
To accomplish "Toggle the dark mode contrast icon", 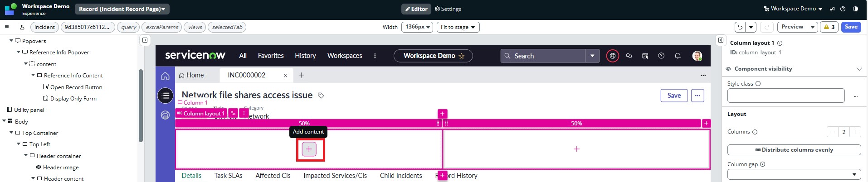I will (x=855, y=9).
